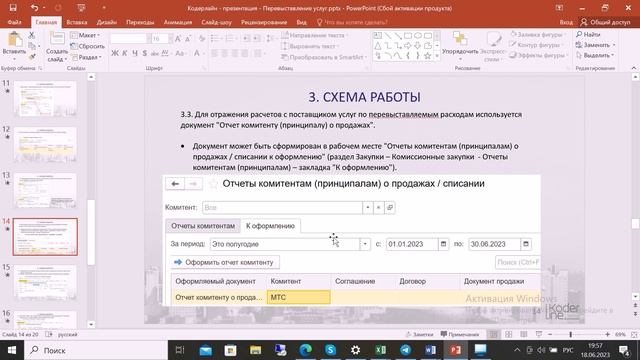Click the Format Painter brush icon
Viewport: 640px width, 360px height.
click(32, 57)
